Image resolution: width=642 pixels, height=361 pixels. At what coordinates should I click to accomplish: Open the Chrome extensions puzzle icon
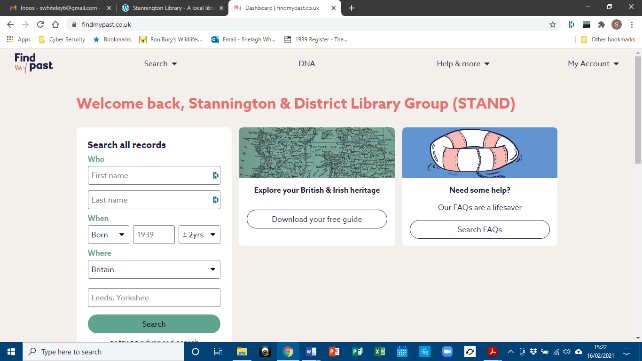[x=601, y=25]
